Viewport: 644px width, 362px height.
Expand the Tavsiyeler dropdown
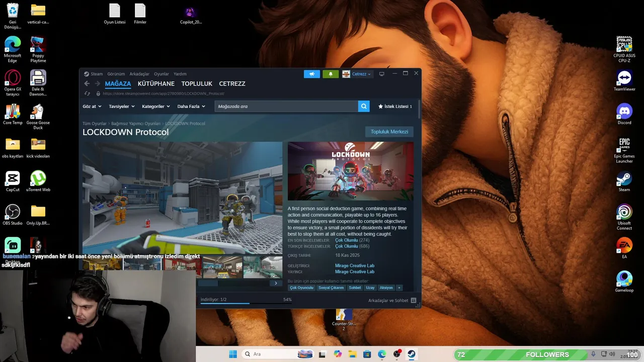(x=122, y=107)
